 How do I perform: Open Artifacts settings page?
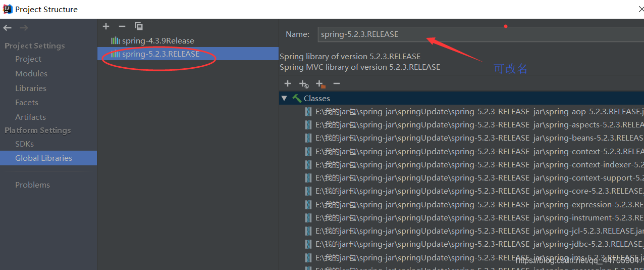tap(30, 117)
